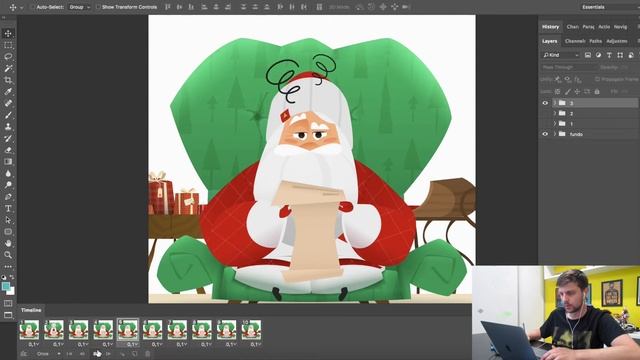Delete the selected timeline frame
This screenshot has width=640, height=360.
tap(148, 354)
